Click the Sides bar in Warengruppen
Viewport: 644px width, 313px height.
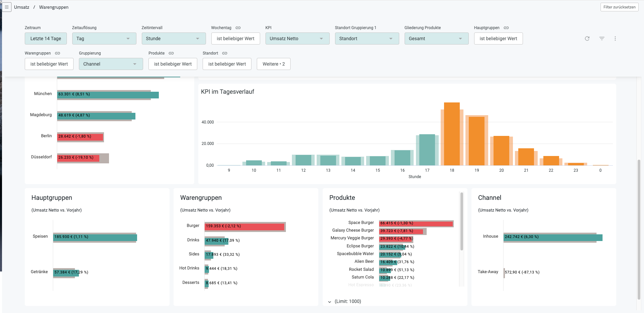pos(209,255)
